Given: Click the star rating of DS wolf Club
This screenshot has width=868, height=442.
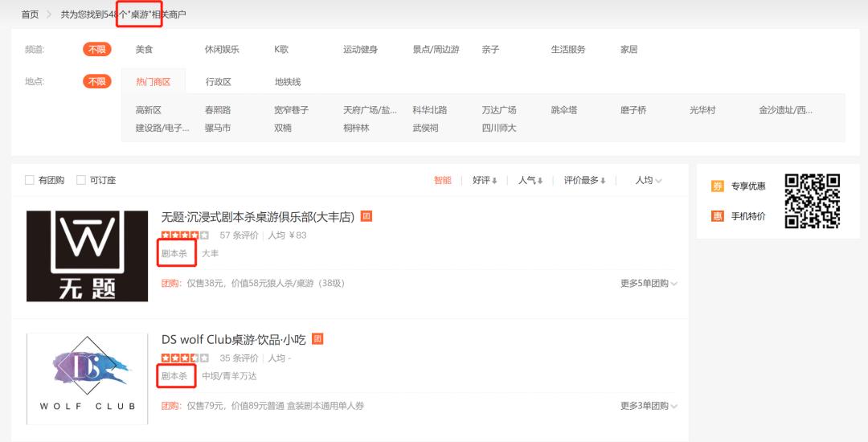Looking at the screenshot, I should click(185, 358).
